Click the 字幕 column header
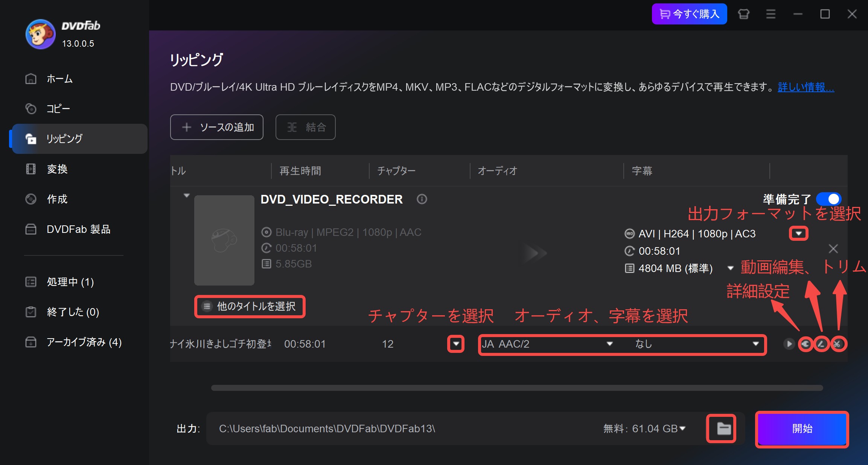Screen dimensions: 868x465 pos(642,171)
